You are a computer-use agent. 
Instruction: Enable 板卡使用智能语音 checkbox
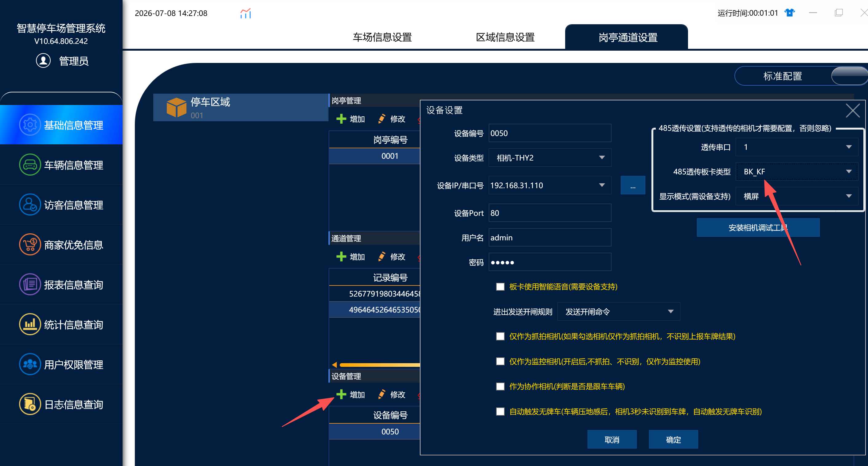pos(500,286)
